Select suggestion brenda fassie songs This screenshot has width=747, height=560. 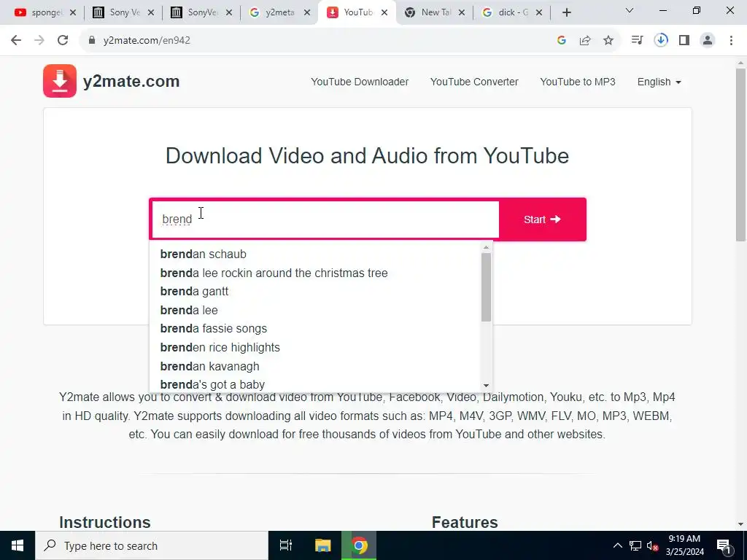(x=214, y=329)
